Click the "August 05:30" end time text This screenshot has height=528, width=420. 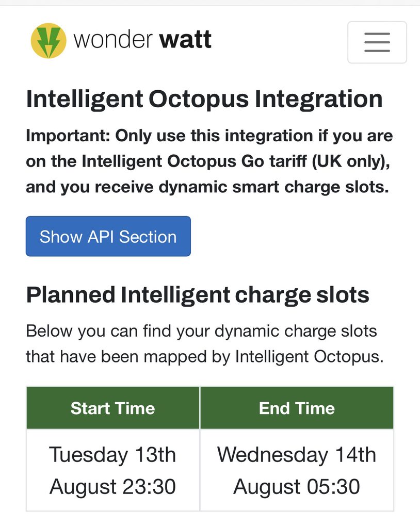click(x=297, y=487)
